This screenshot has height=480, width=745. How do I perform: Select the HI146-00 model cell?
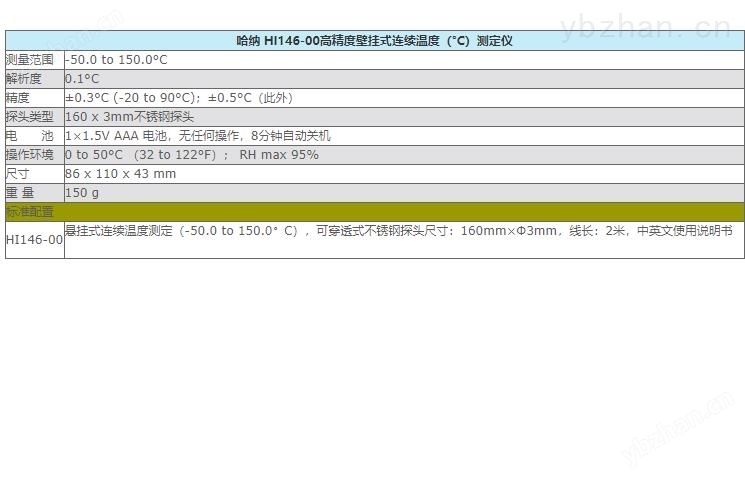click(35, 240)
